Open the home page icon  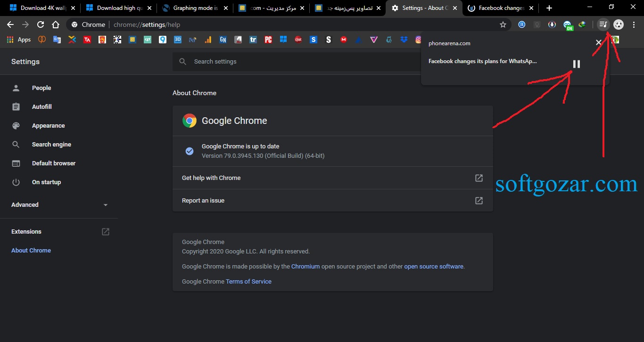pyautogui.click(x=56, y=24)
